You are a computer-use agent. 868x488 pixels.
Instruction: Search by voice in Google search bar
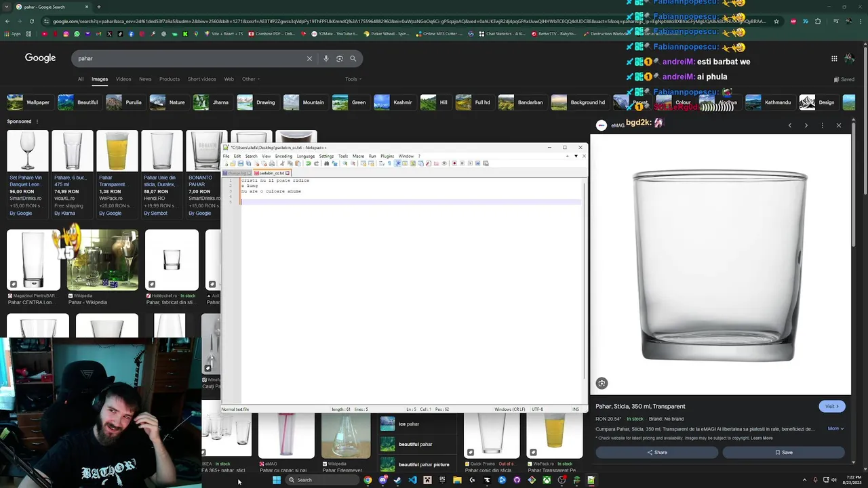click(326, 58)
